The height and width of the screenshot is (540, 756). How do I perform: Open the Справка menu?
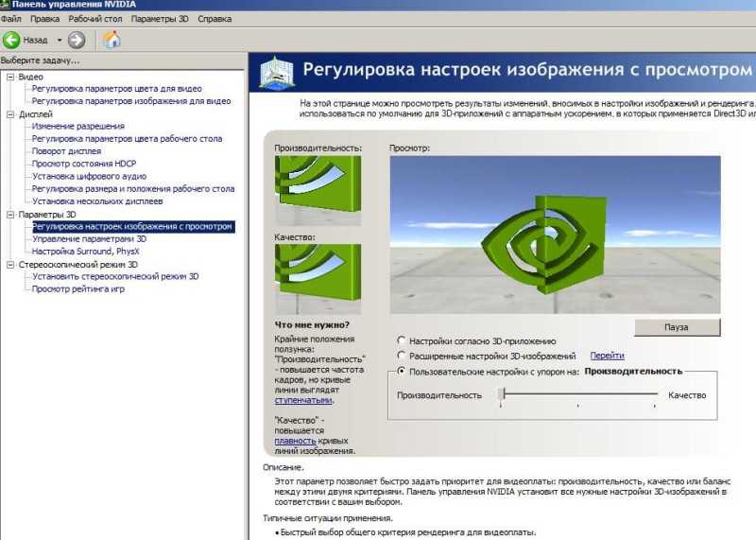(x=215, y=19)
